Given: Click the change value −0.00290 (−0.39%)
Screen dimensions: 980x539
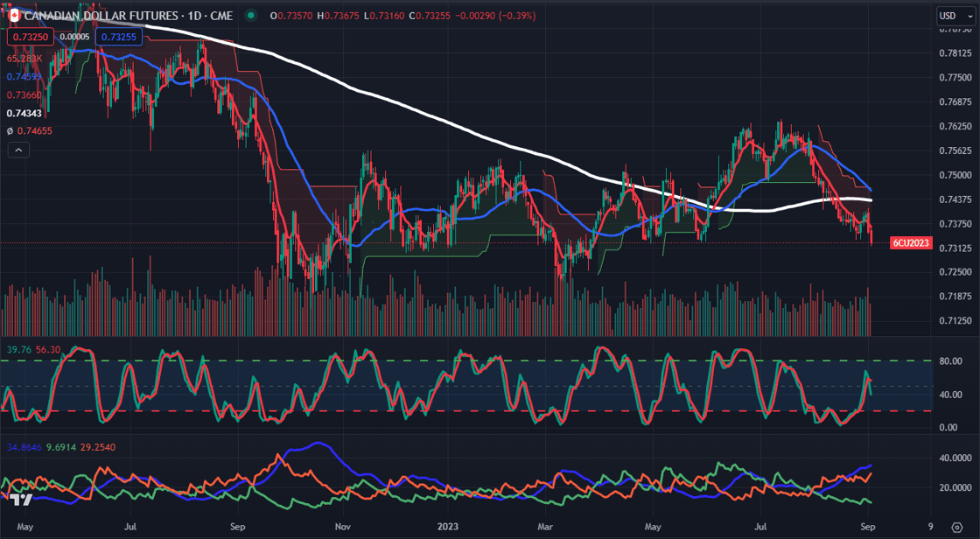Looking at the screenshot, I should [496, 16].
